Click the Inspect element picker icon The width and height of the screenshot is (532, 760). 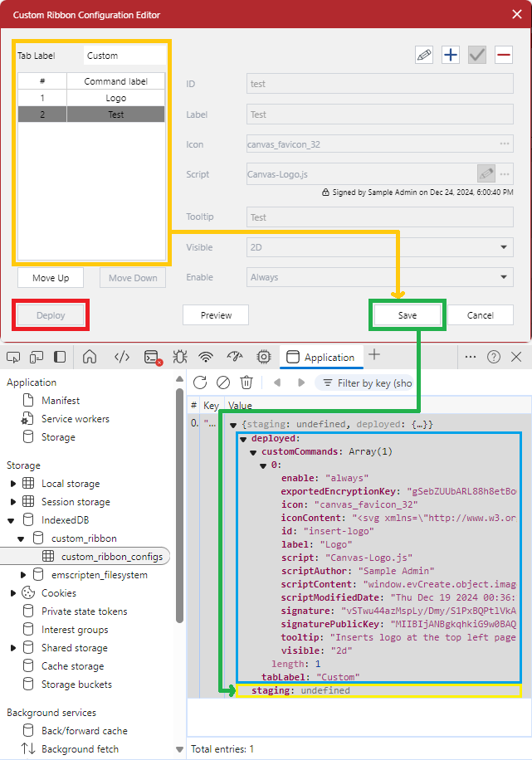[x=13, y=357]
